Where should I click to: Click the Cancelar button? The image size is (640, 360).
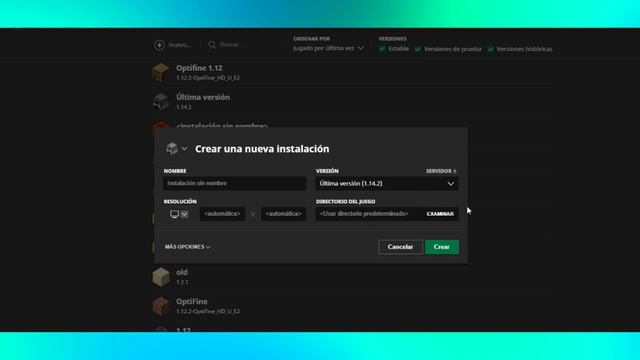pos(400,247)
